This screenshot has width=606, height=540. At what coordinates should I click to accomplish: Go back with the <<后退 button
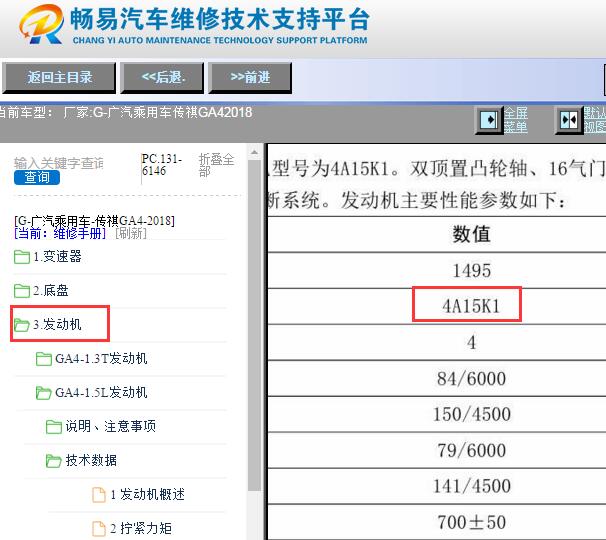click(162, 78)
